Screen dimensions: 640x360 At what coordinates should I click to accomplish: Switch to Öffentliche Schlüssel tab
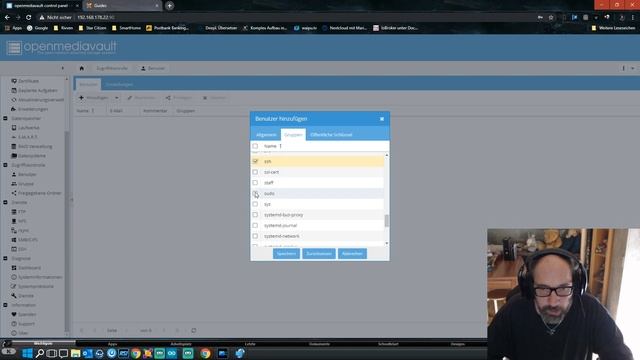[x=331, y=135]
